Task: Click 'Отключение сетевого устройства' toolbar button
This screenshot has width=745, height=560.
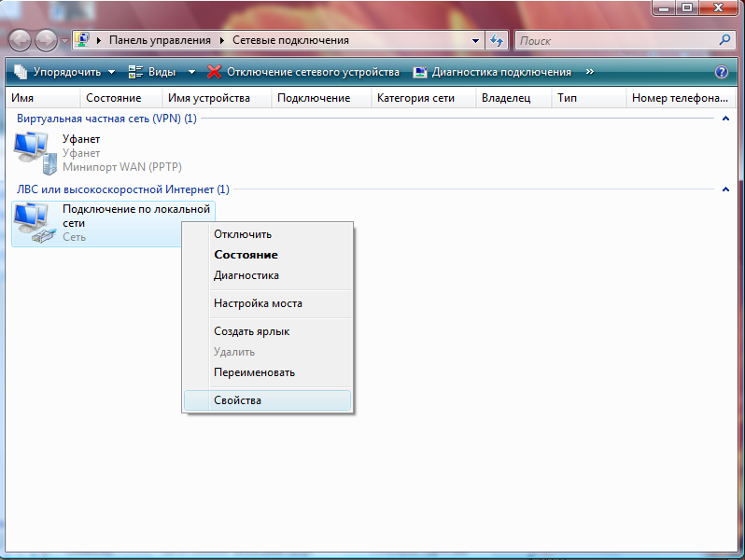Action: [x=303, y=72]
